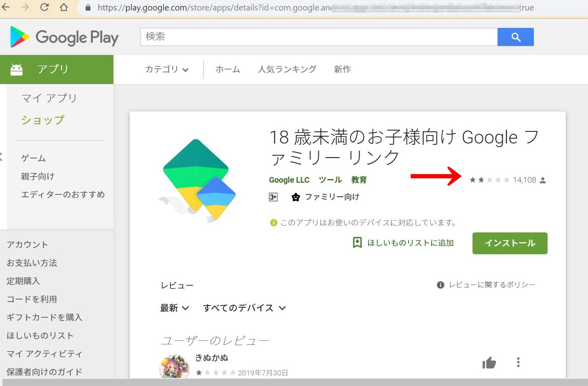Click reviewer name きぬかぬ
Screen dimensions: 588x386
(212, 358)
